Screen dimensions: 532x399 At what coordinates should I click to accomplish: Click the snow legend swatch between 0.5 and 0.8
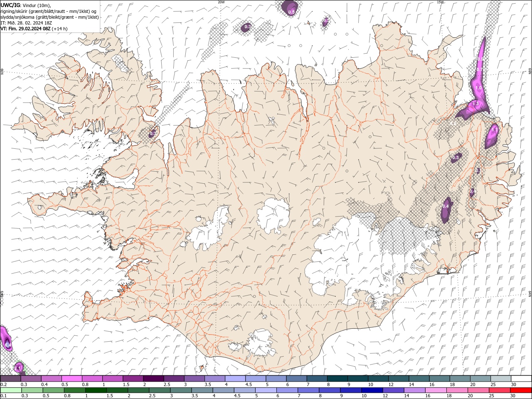[x=71, y=378]
